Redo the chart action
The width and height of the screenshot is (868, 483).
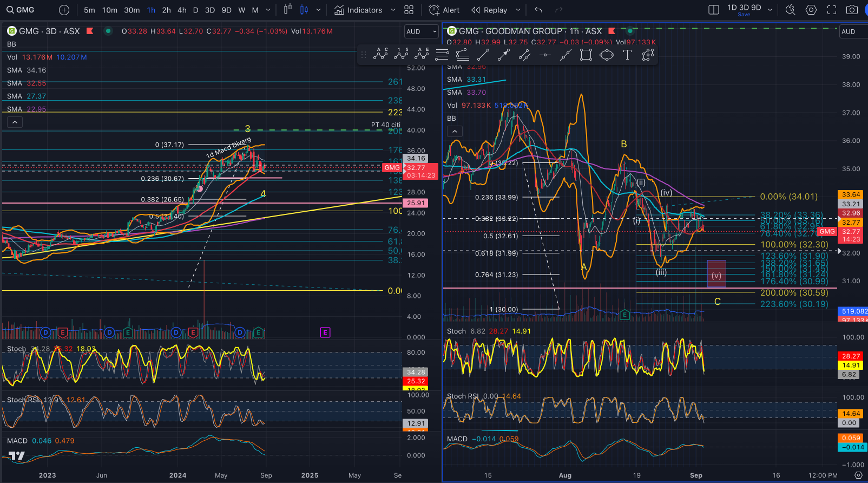[559, 10]
